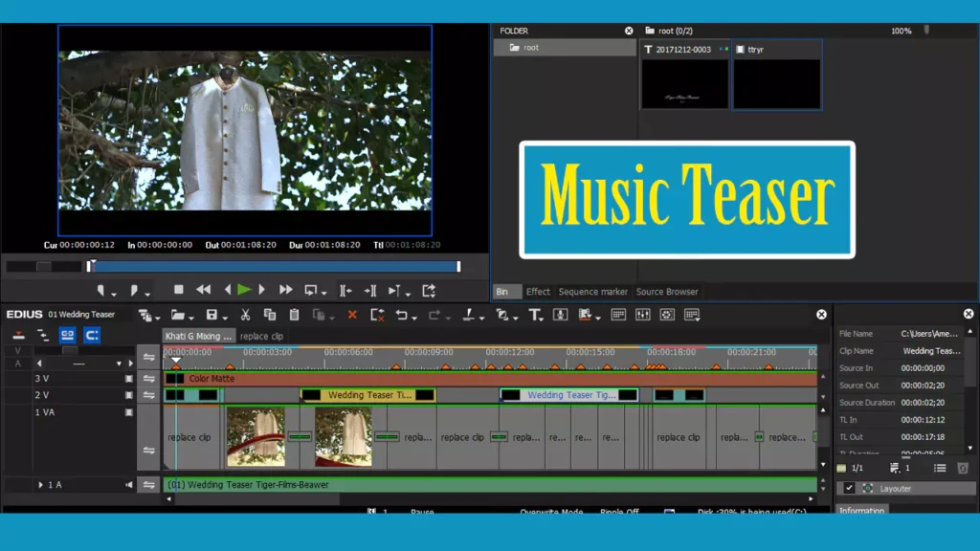The height and width of the screenshot is (551, 980).
Task: Click the Export icon in player controls
Action: 429,291
